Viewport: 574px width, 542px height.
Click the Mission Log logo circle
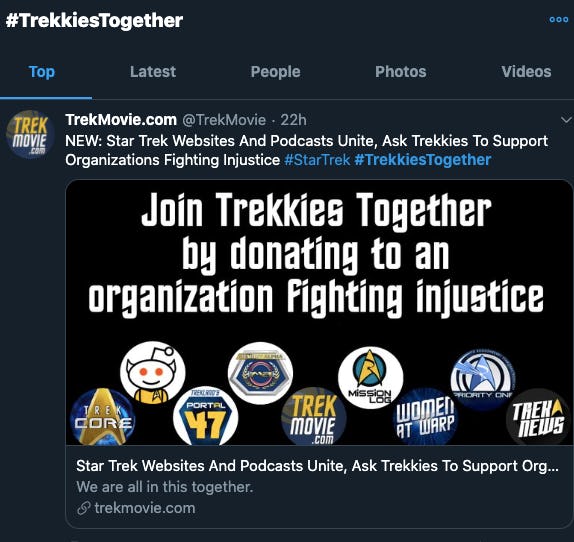(x=370, y=378)
